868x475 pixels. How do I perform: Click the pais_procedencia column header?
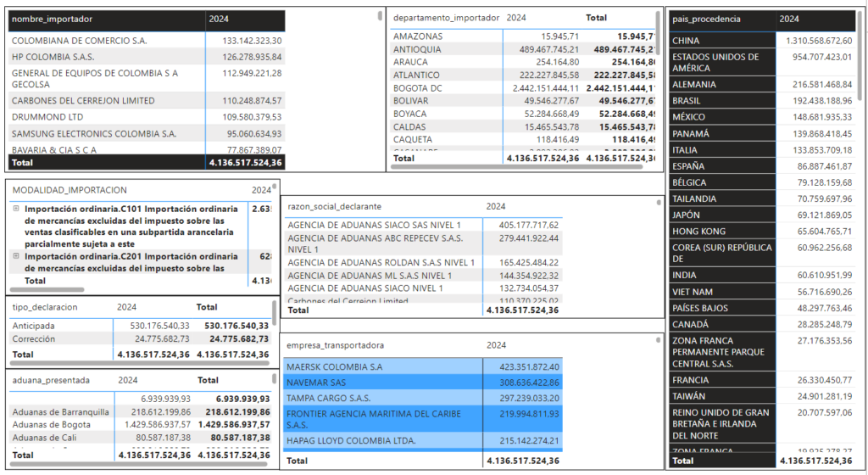(x=706, y=19)
